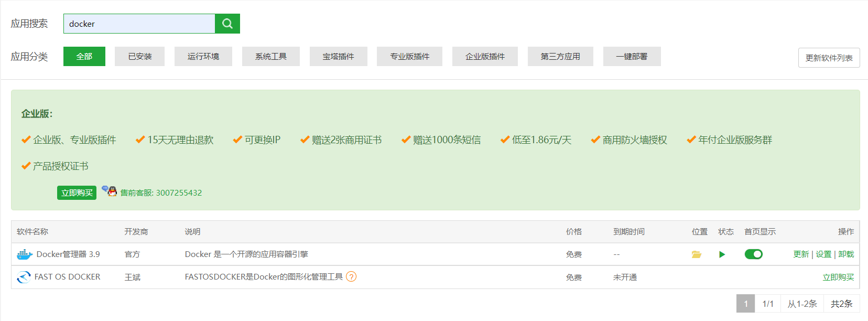868x321 pixels.
Task: Click the 开发商 column header
Action: coord(136,232)
